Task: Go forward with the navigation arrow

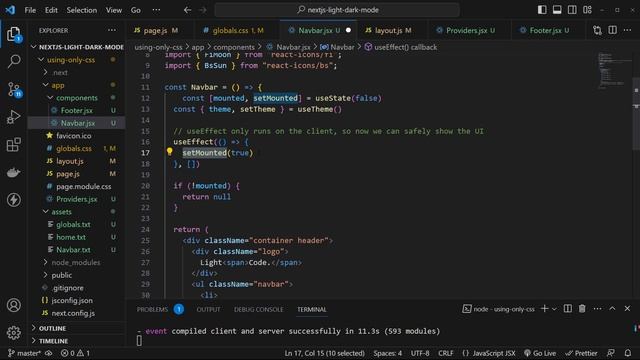Action: coord(203,10)
